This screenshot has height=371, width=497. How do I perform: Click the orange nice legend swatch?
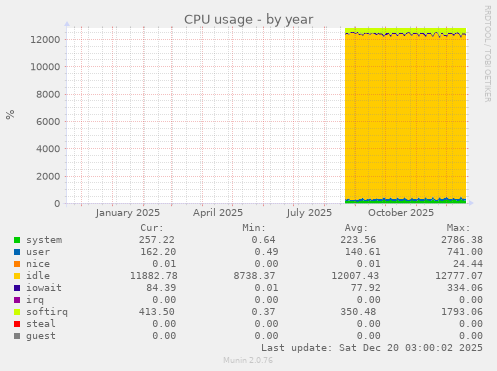pos(17,264)
